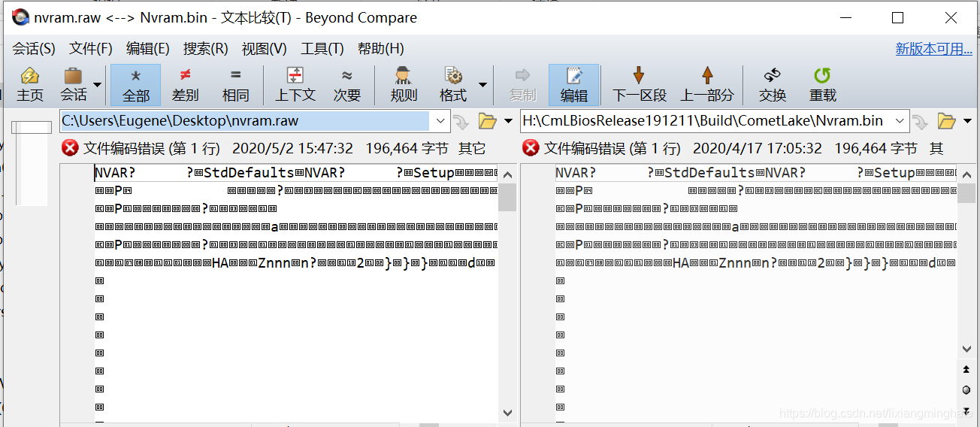Click left file date 2020/5/2 15:47:32
Viewport: 980px width, 427px height.
pyautogui.click(x=292, y=148)
